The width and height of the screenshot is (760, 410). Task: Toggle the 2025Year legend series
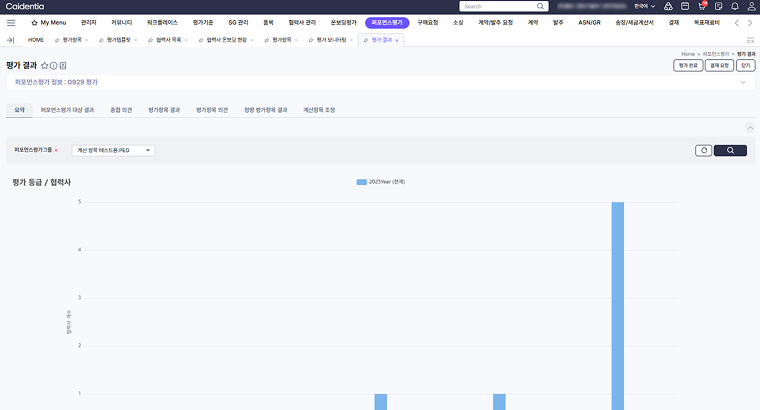click(x=380, y=182)
